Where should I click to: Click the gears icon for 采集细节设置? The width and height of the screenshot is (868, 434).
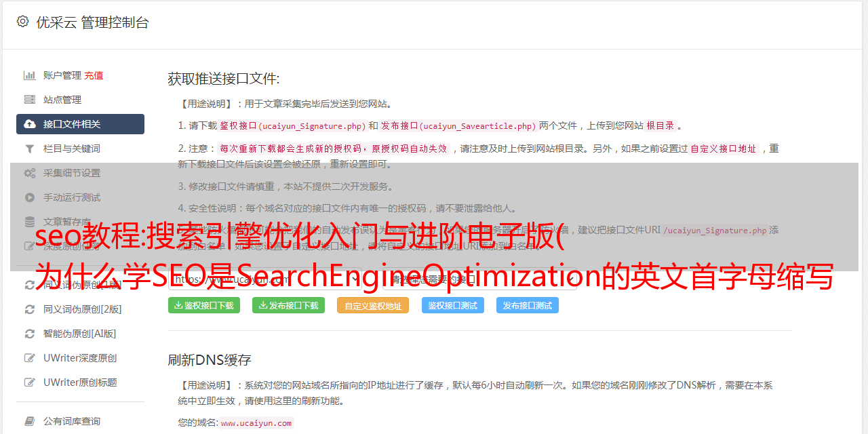click(30, 173)
